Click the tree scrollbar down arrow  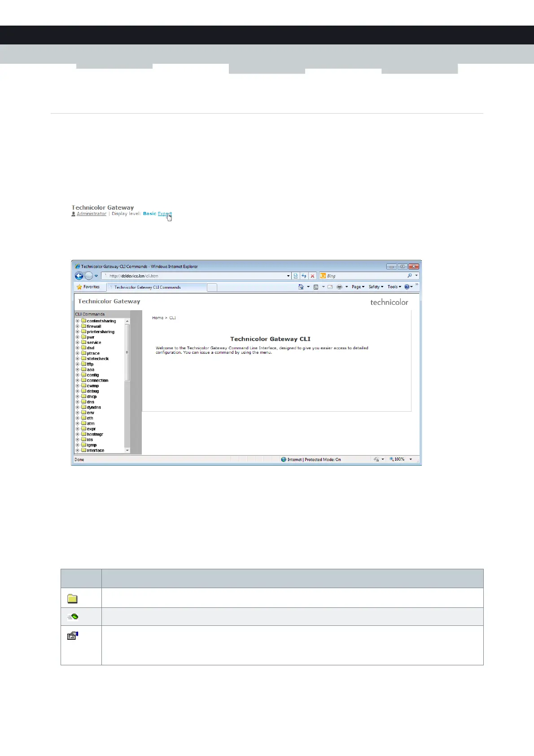pyautogui.click(x=127, y=450)
